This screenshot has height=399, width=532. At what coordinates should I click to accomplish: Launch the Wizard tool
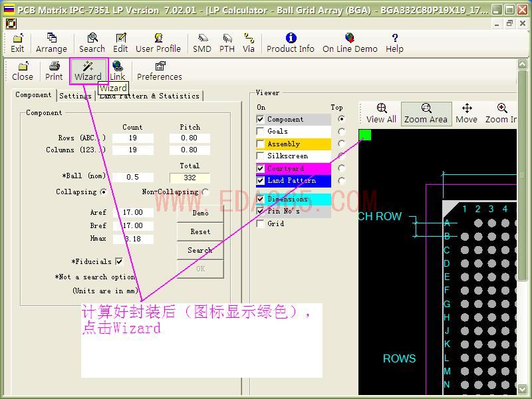coord(88,71)
